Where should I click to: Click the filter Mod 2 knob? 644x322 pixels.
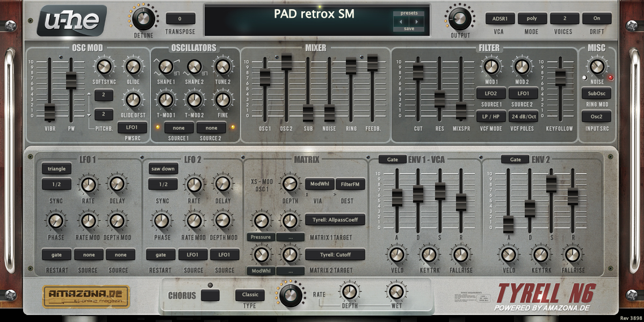[x=522, y=66]
